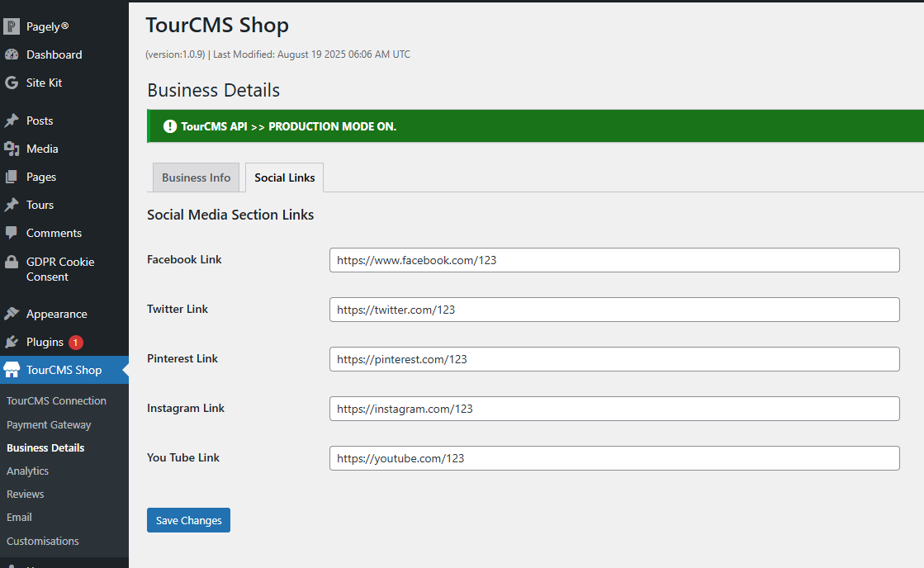Focus the Pinterest Link text box
This screenshot has width=924, height=568.
pos(614,359)
